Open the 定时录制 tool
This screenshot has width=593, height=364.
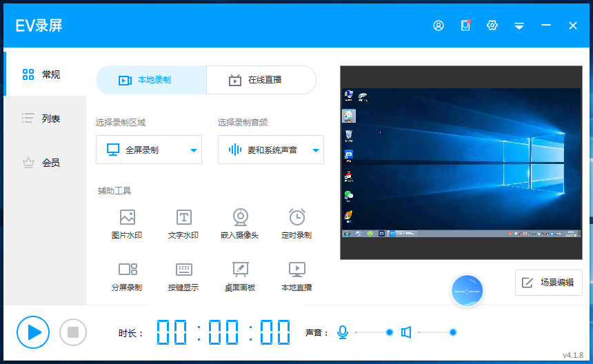click(296, 224)
